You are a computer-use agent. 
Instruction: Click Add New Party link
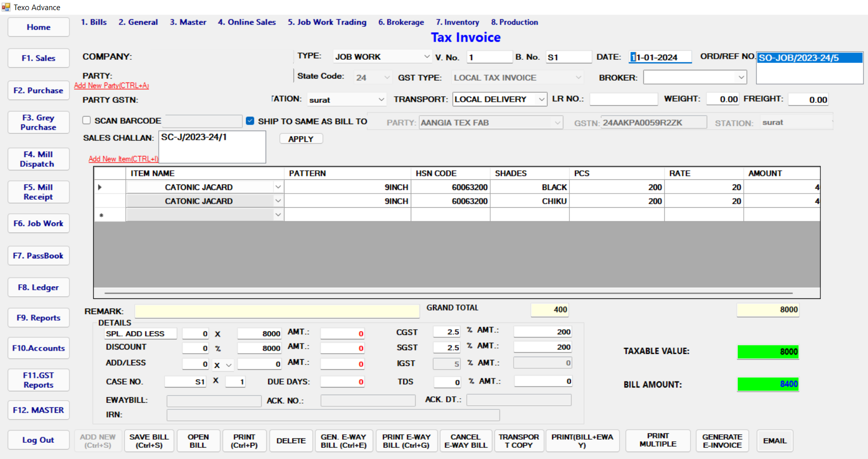[x=112, y=86]
